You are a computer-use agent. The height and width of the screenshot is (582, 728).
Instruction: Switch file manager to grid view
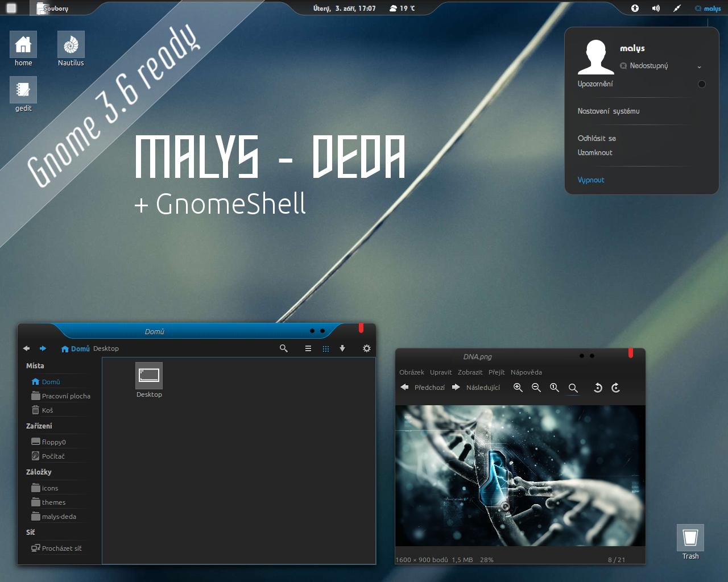(326, 348)
